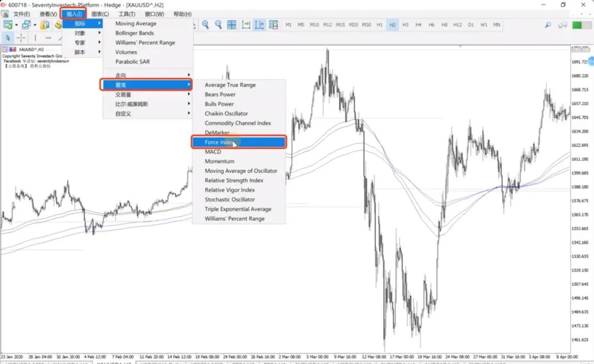
Task: Open the search magnifier in toolbar
Action: [x=548, y=25]
